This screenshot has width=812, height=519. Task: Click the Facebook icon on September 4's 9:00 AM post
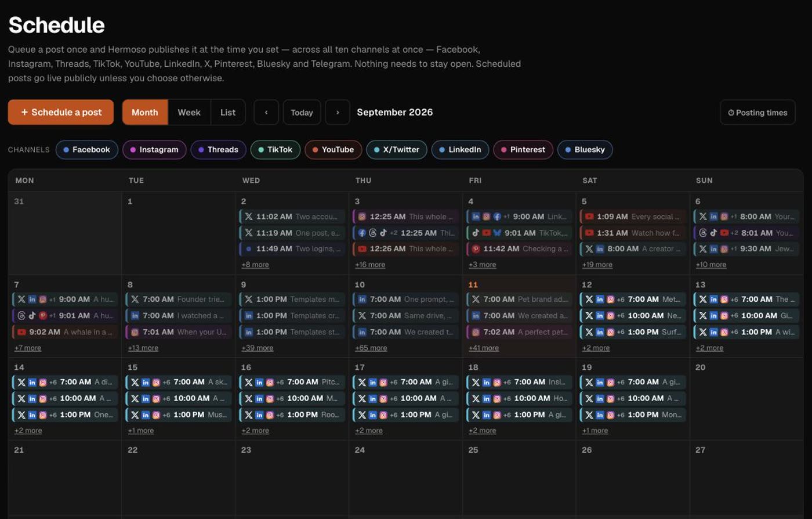coord(497,217)
